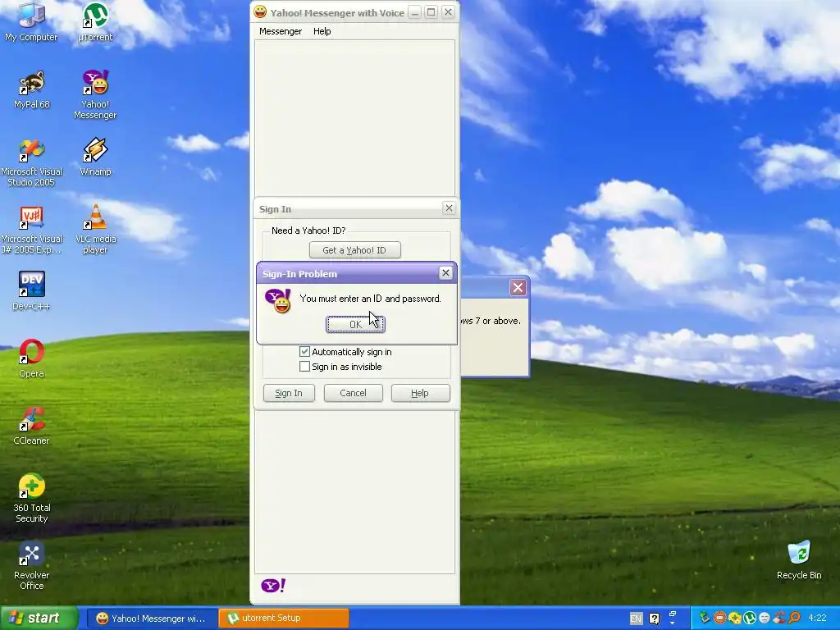This screenshot has height=630, width=840.
Task: Switch to the utorrent Setup taskbar button
Action: pyautogui.click(x=284, y=619)
